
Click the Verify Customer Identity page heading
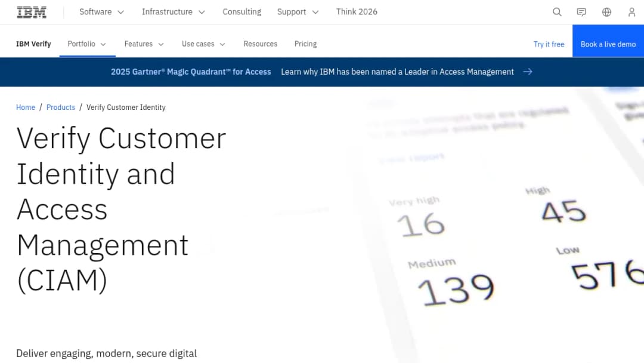coord(121,209)
